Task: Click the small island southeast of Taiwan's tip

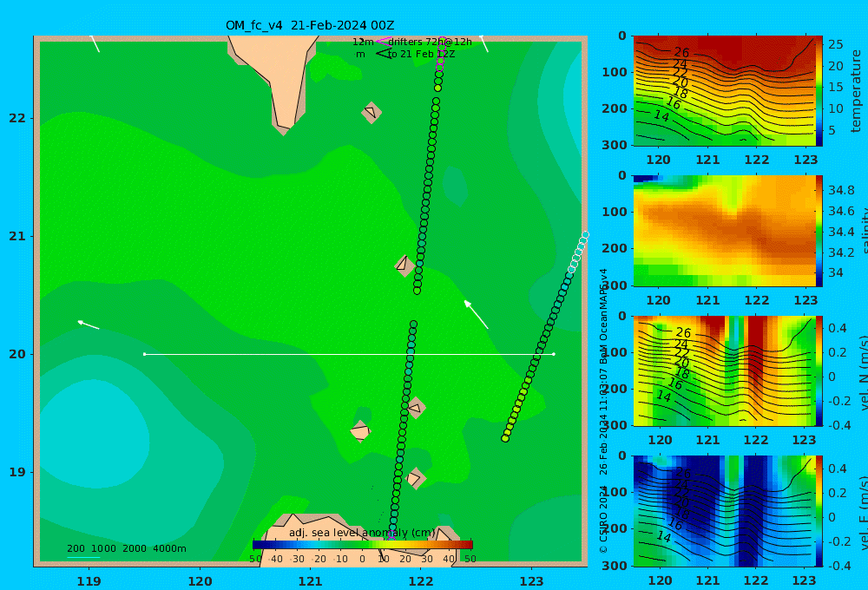Action: click(372, 113)
